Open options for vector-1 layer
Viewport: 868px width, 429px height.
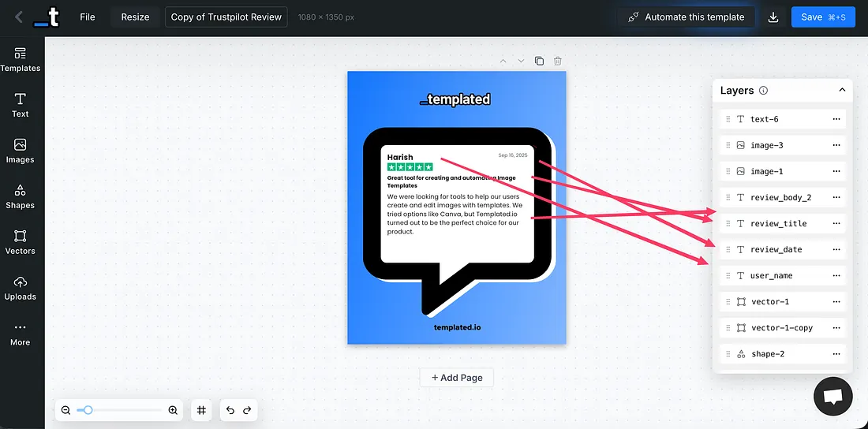(836, 301)
